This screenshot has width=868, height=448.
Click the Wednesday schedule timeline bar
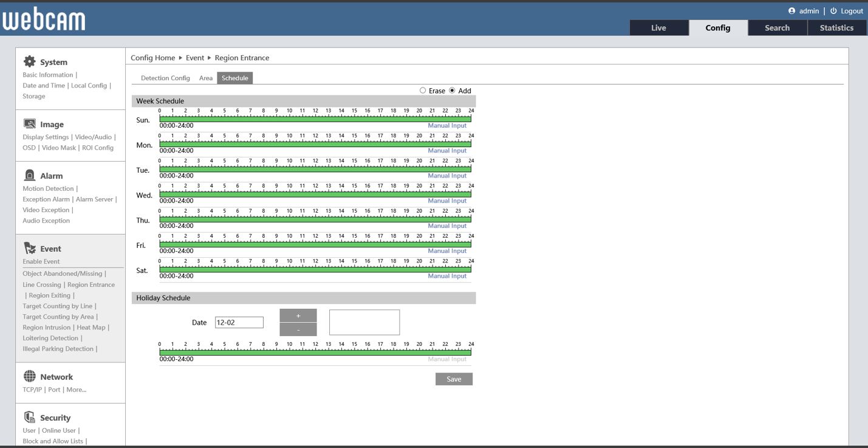tap(315, 195)
